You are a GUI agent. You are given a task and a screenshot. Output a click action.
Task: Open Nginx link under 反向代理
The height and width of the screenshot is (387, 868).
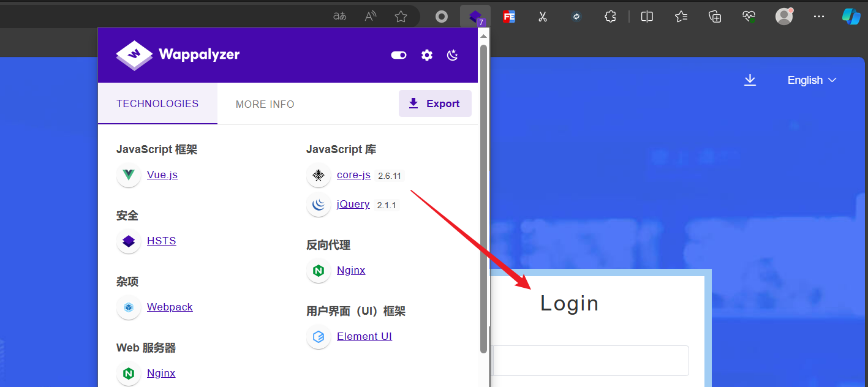(351, 270)
